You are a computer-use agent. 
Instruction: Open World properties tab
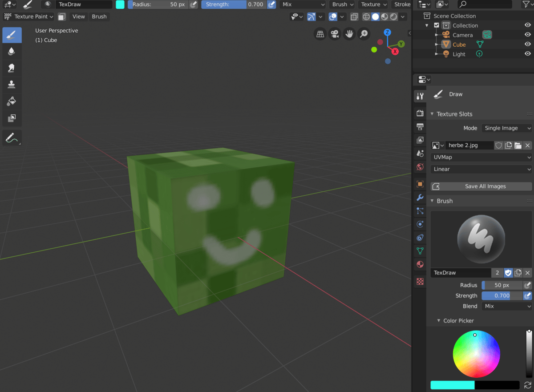point(420,167)
